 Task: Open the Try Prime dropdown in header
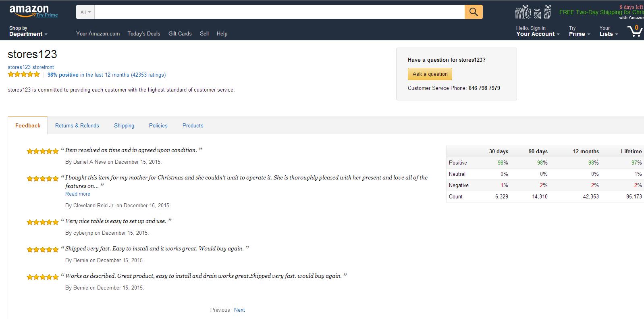point(579,31)
